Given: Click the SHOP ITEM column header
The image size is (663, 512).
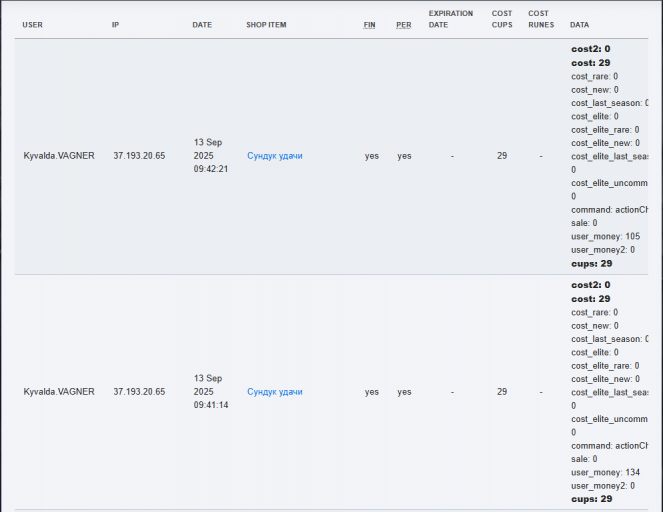Looking at the screenshot, I should (266, 25).
